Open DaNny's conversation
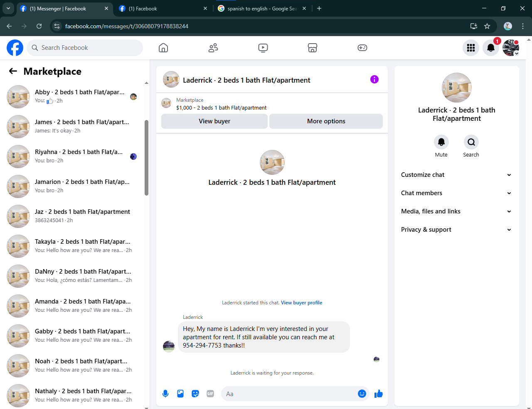This screenshot has height=409, width=532. tap(73, 276)
